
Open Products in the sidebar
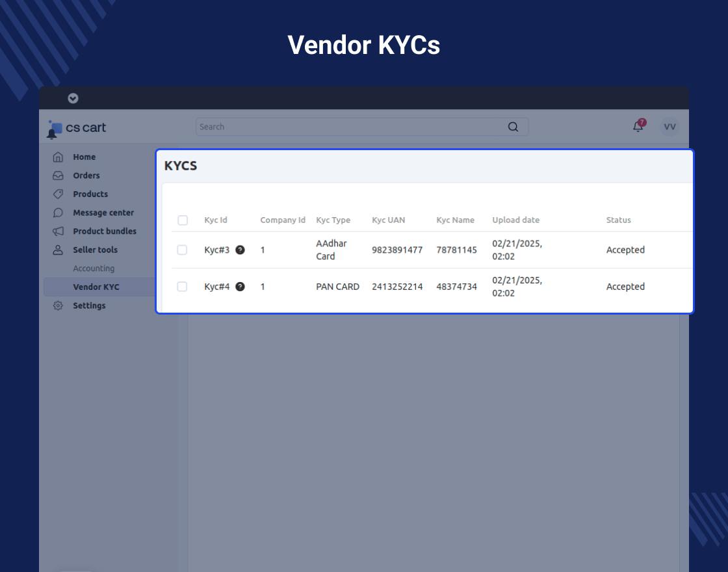(x=90, y=194)
